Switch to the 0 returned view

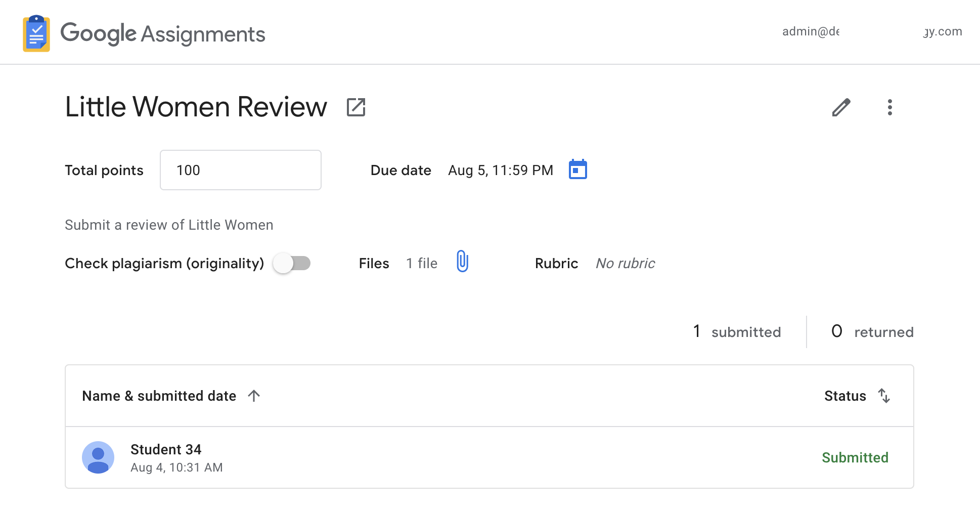coord(872,331)
